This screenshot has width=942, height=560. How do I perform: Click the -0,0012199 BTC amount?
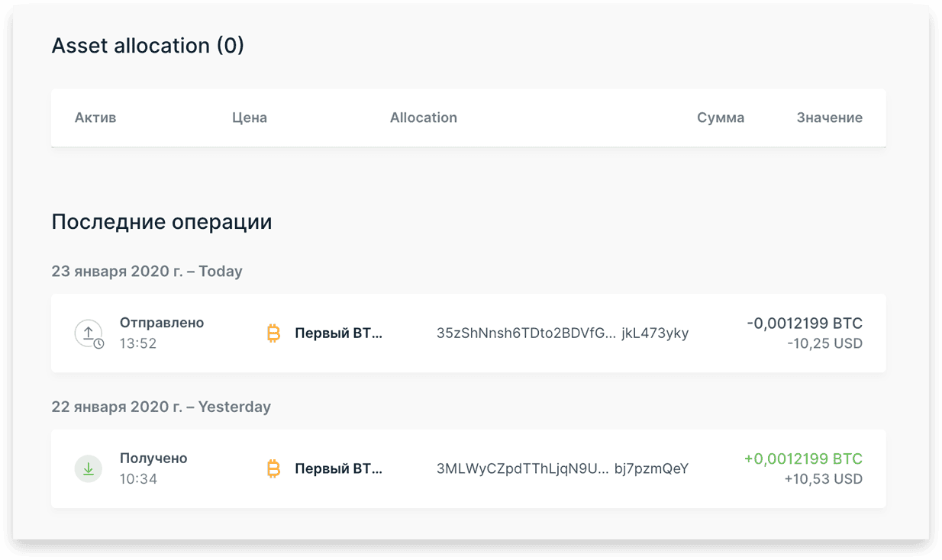(805, 323)
